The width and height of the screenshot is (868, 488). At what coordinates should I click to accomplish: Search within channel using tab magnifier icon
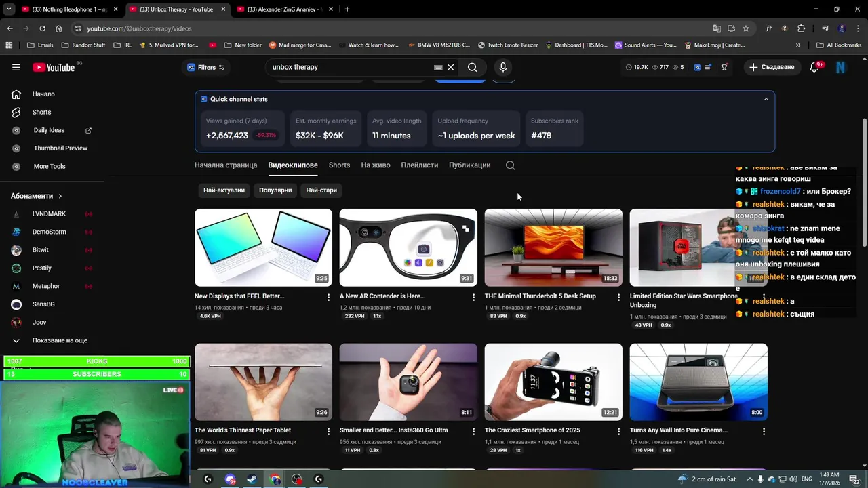[511, 165]
